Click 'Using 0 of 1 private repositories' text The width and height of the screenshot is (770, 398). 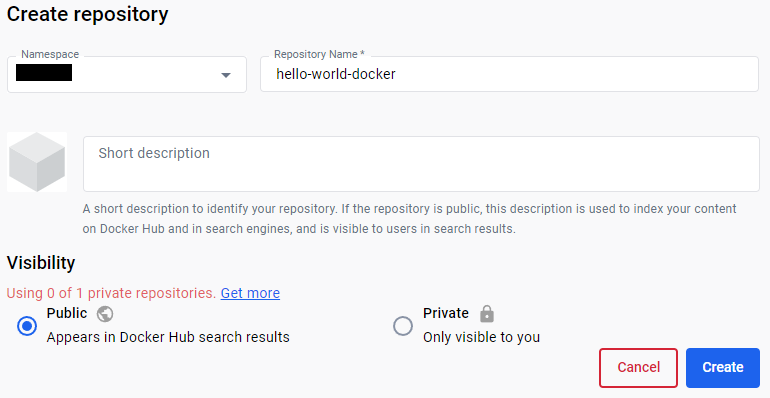[x=111, y=293]
